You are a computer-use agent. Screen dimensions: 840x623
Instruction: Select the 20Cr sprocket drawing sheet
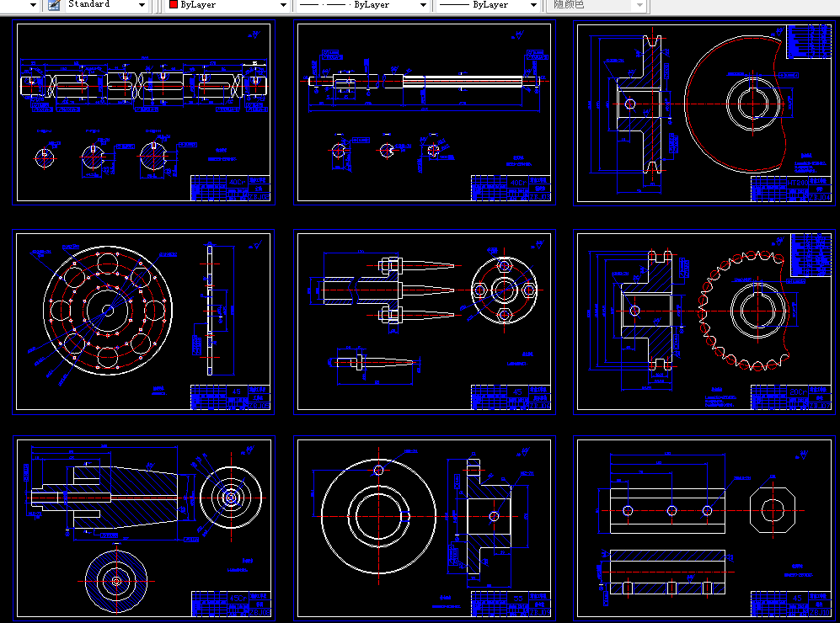[x=704, y=322]
